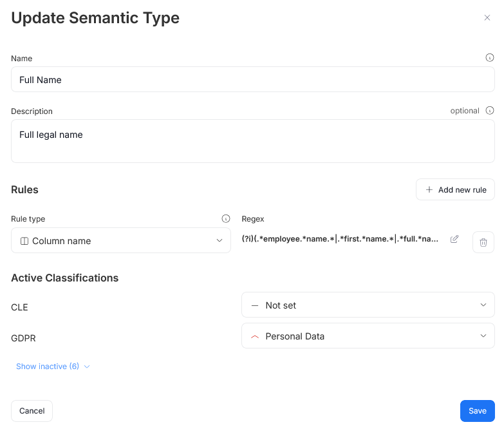Viewport: 504px width, 429px height.
Task: Click the column icon in Rule type field
Action: point(24,241)
